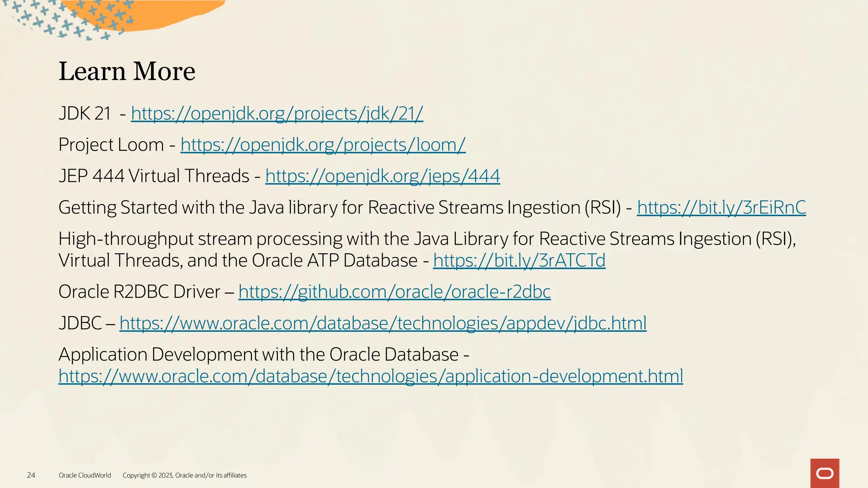Click the Copyright © 2023 Oracle footer

[x=184, y=475]
